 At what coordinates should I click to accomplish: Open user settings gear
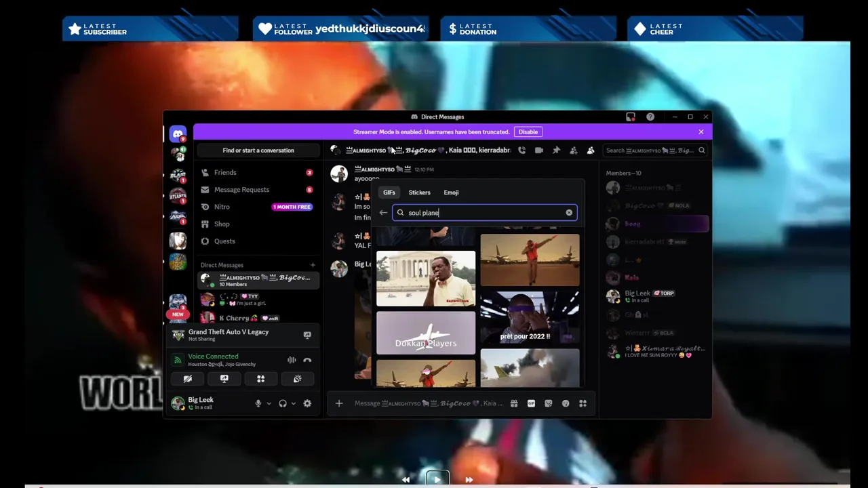pyautogui.click(x=307, y=403)
